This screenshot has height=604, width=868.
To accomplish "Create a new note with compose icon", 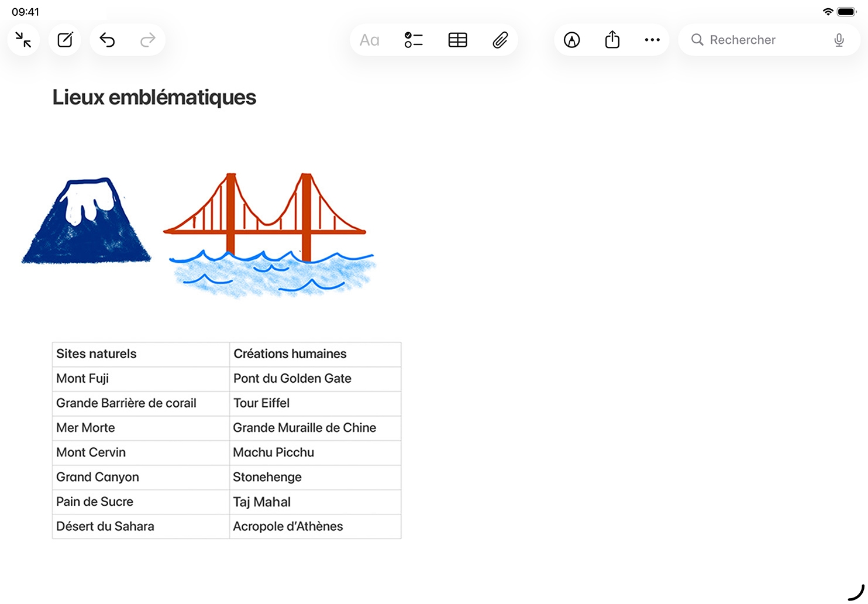I will click(x=65, y=40).
